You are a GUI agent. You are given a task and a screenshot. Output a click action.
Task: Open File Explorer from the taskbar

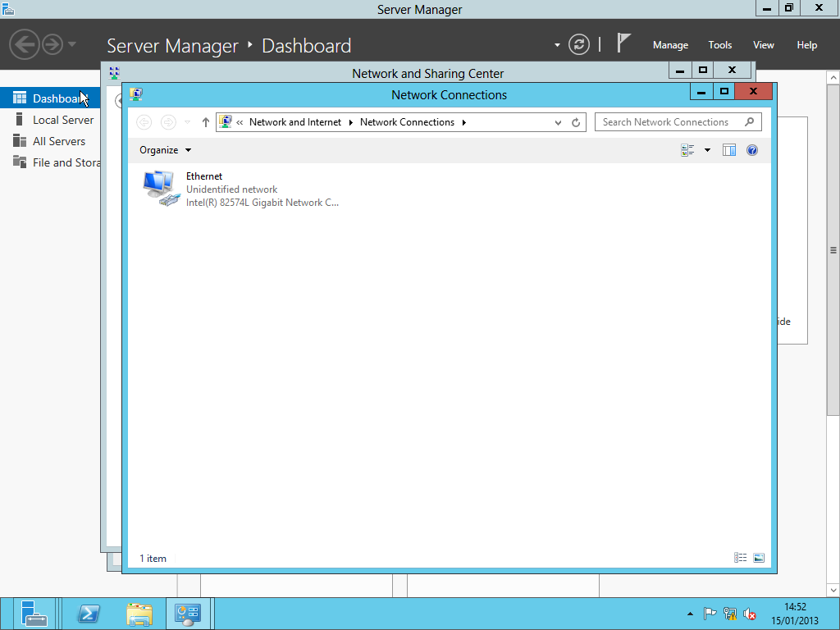(139, 614)
